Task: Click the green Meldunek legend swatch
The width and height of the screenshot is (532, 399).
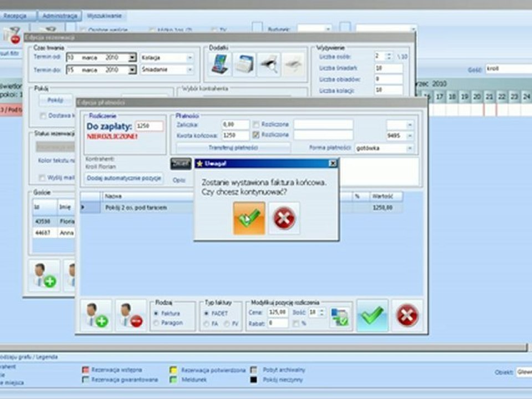Action: tap(173, 380)
